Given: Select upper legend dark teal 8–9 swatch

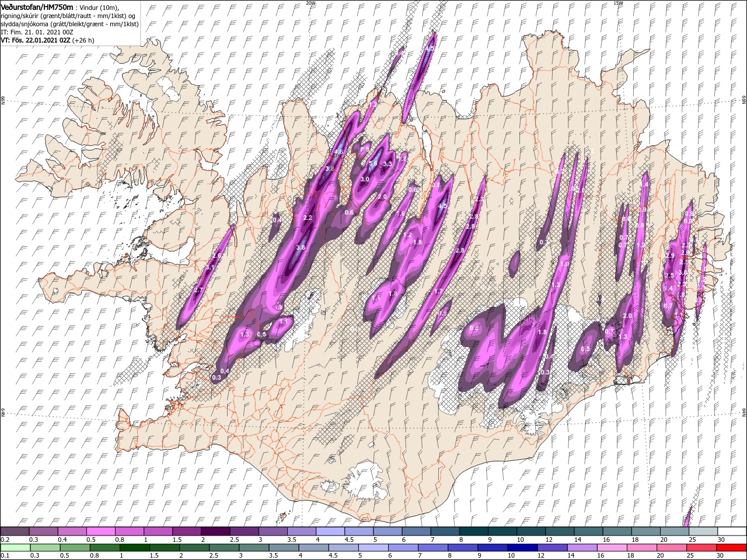Looking at the screenshot, I should 473,531.
